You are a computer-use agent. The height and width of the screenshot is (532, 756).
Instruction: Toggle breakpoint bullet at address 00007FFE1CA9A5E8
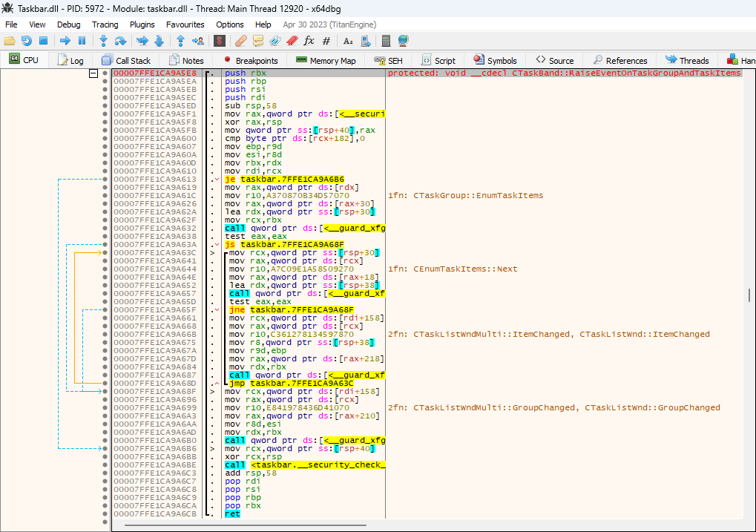[x=105, y=73]
